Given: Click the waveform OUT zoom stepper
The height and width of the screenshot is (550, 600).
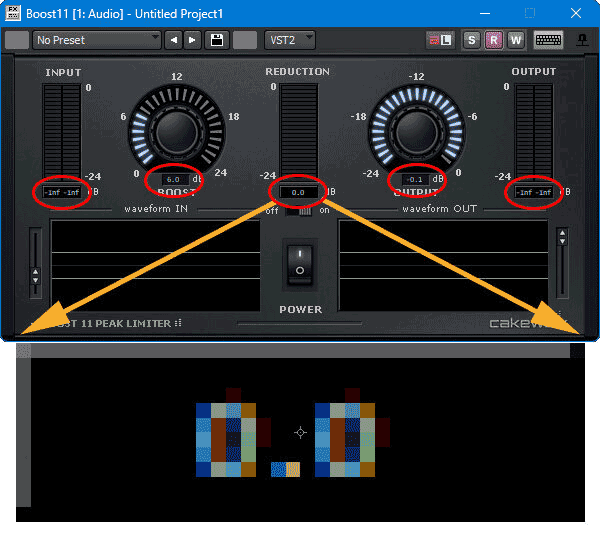Looking at the screenshot, I should 562,238.
